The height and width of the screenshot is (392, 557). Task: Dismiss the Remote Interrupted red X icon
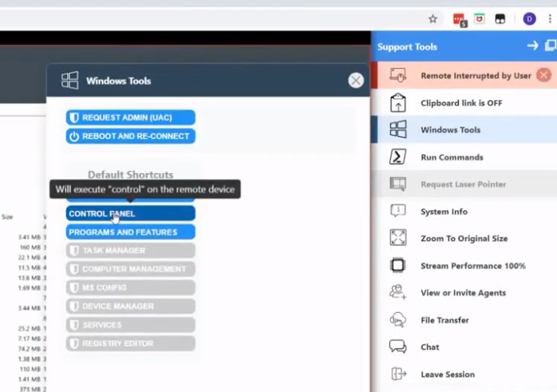point(544,75)
